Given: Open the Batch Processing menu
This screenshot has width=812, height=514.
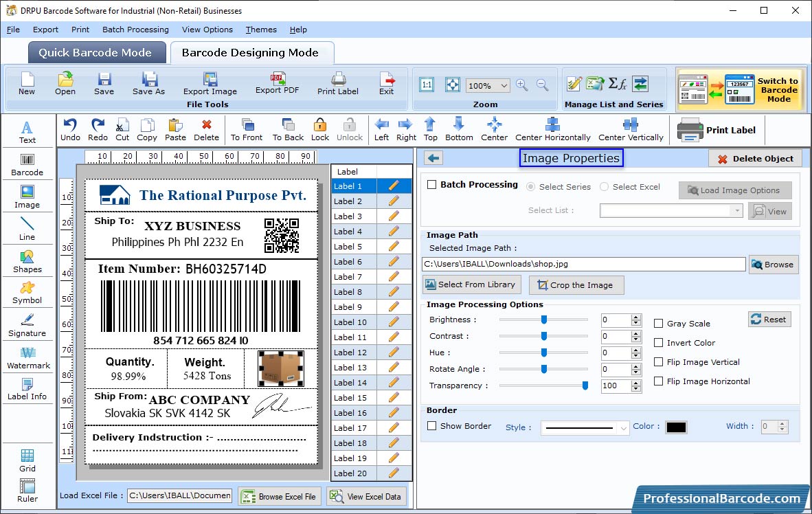Looking at the screenshot, I should coord(136,30).
